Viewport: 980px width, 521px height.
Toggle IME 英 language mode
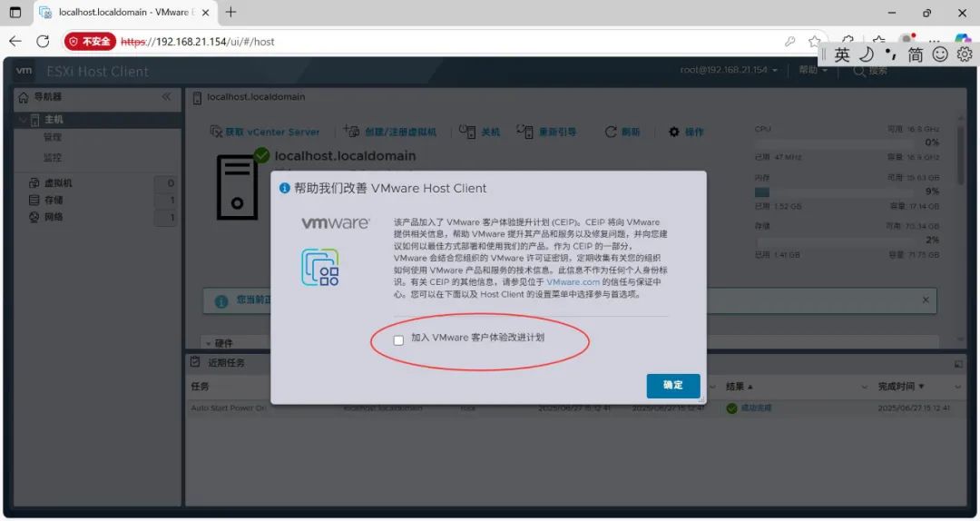[842, 54]
